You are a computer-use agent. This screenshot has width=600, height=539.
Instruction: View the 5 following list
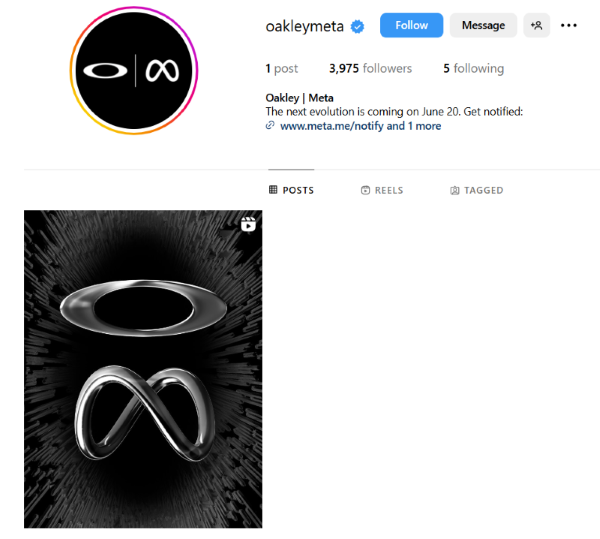(x=474, y=68)
